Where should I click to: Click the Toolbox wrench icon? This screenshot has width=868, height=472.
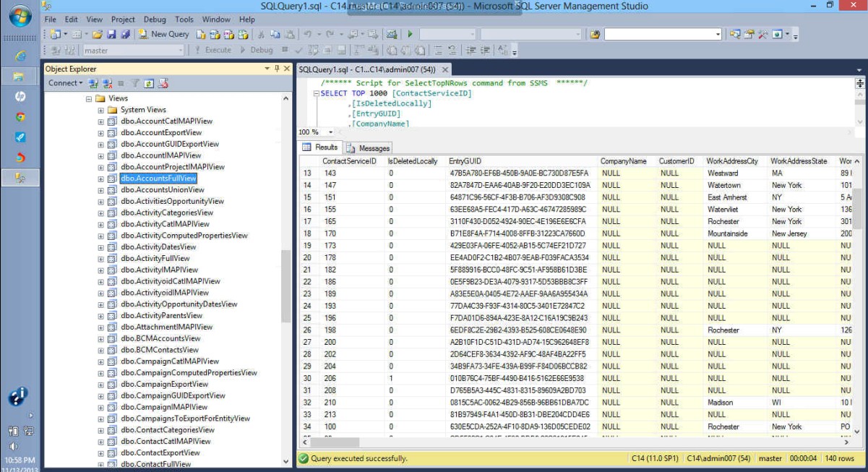coord(762,34)
